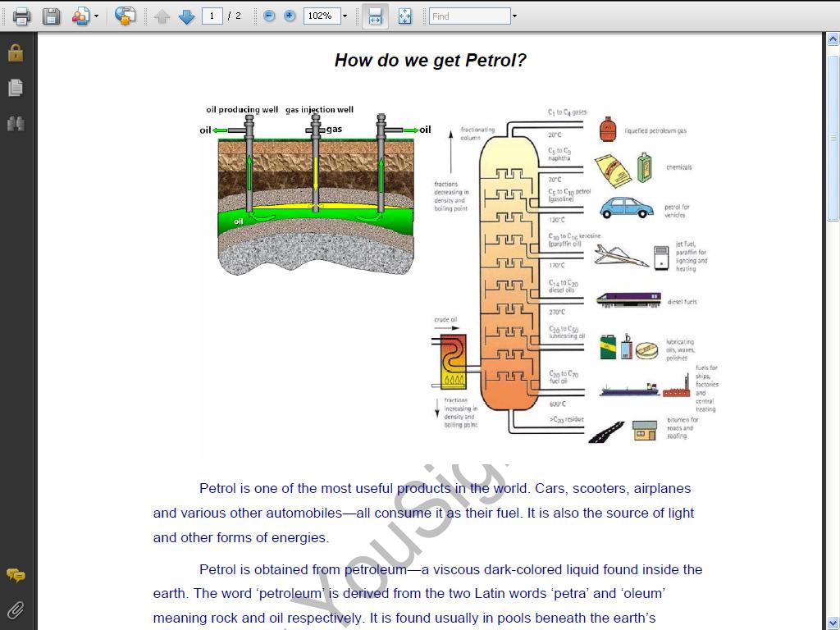Toggle the continuous scrolling view mode
This screenshot has height=630, width=840.
point(375,16)
